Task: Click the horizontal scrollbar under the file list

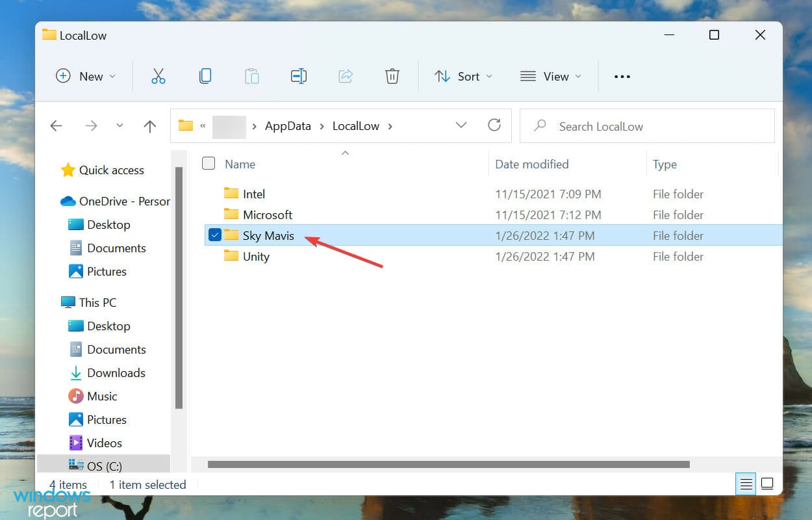Action: [x=448, y=465]
